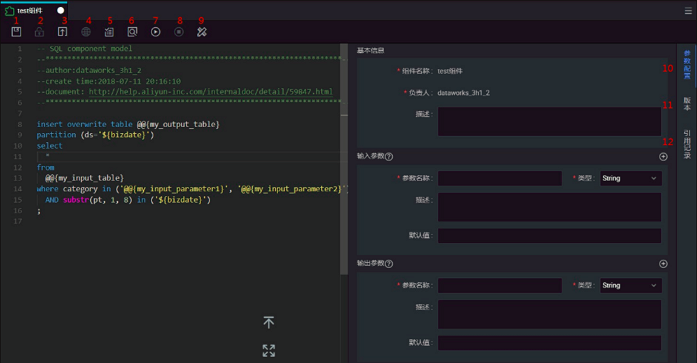Open the 版本 side tab
The image size is (697, 363).
[x=687, y=104]
